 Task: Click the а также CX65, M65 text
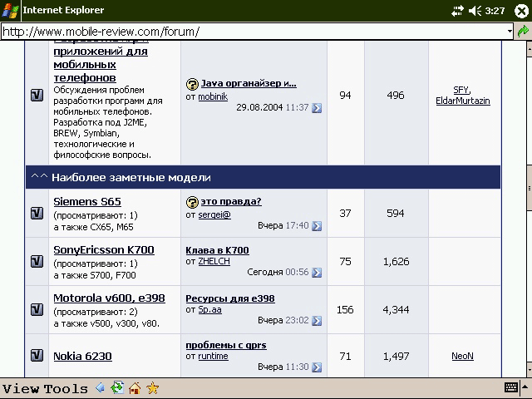pos(93,227)
